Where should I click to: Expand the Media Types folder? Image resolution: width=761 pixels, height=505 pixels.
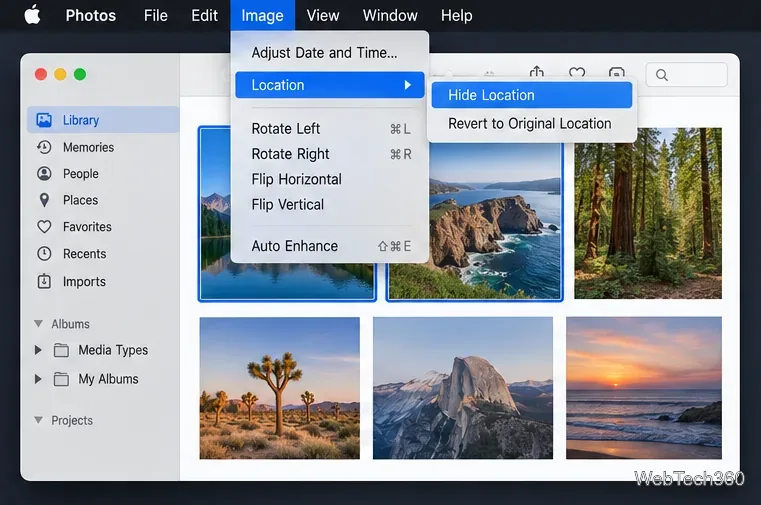(x=38, y=350)
